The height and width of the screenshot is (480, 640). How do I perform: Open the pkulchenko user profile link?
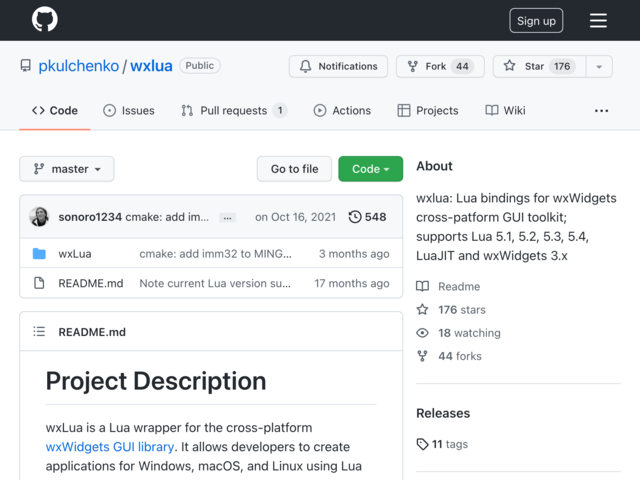78,66
